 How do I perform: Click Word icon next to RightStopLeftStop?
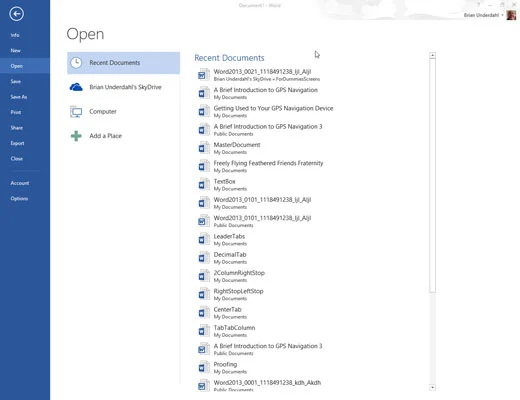click(x=203, y=294)
